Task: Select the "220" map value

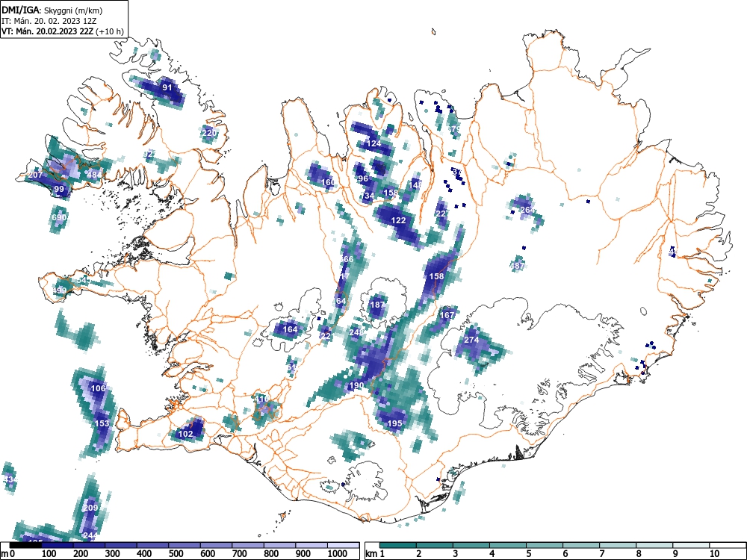Action: point(209,133)
